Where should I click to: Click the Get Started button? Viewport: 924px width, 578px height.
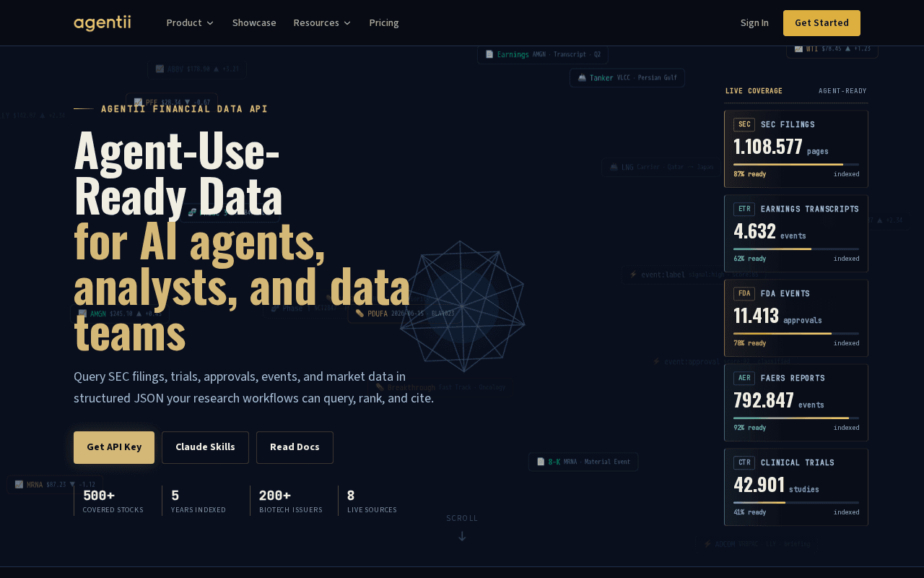(x=821, y=23)
